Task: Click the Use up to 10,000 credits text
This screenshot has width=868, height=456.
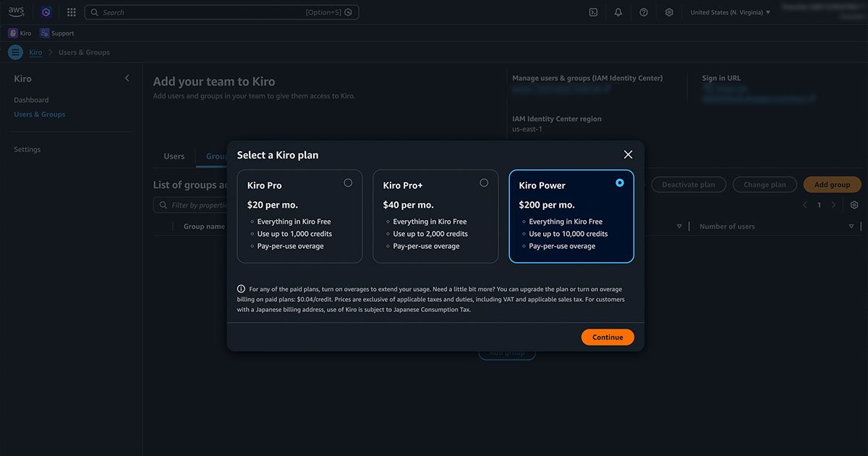Action: [x=569, y=234]
